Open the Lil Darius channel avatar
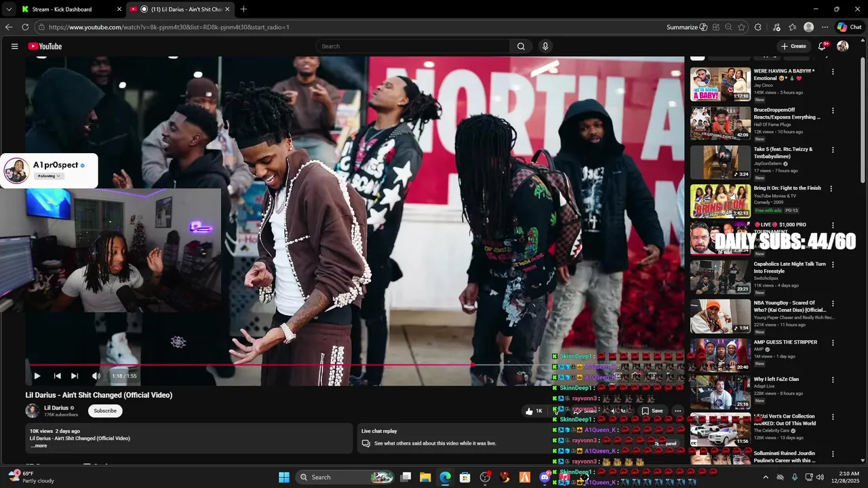 pos(33,411)
